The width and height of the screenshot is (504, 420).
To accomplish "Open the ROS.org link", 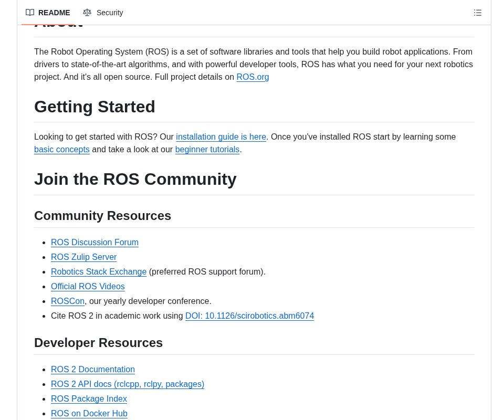I will 253,77.
